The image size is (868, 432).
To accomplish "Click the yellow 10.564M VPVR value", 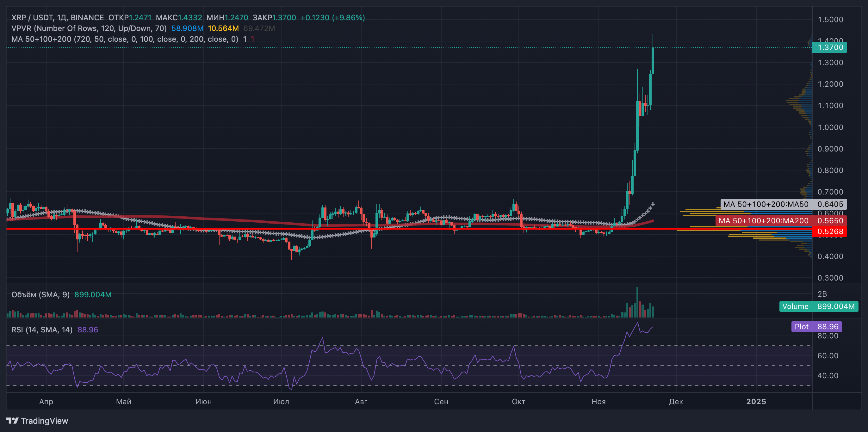I will [x=223, y=28].
